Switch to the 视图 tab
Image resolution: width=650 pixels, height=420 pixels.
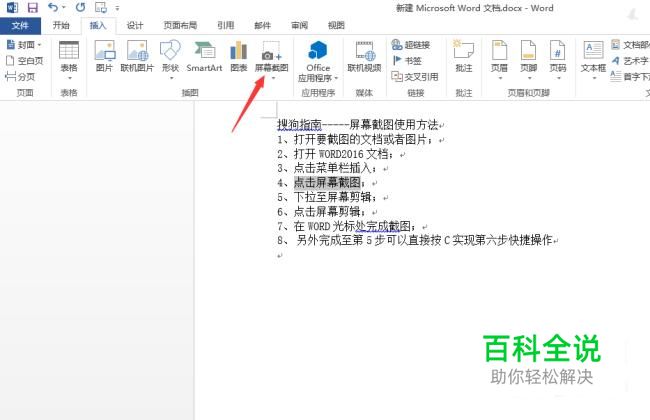click(x=336, y=26)
